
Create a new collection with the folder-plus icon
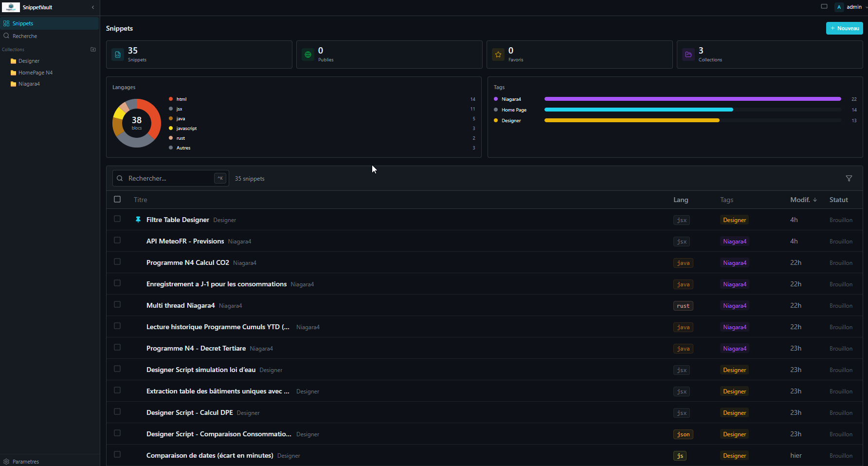(x=93, y=49)
